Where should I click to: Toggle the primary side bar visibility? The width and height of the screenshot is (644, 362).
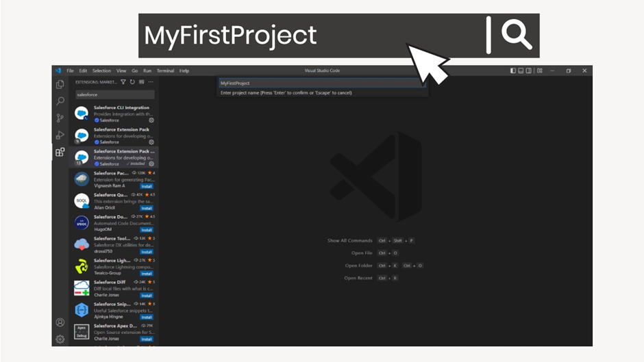coord(513,70)
